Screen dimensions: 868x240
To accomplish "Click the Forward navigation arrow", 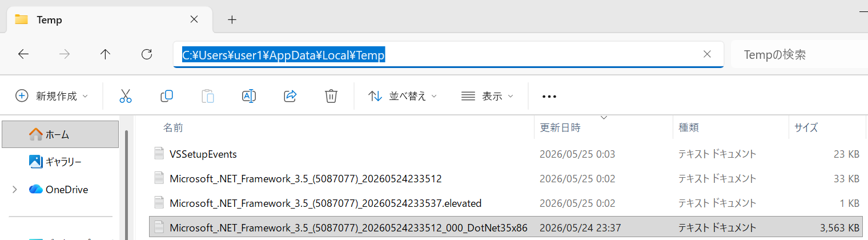I will (x=65, y=54).
